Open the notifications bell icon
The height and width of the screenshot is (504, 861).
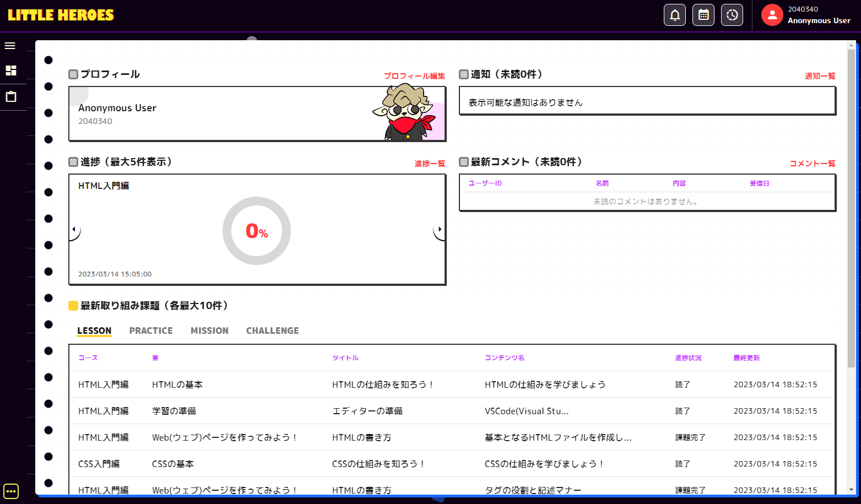[x=674, y=14]
